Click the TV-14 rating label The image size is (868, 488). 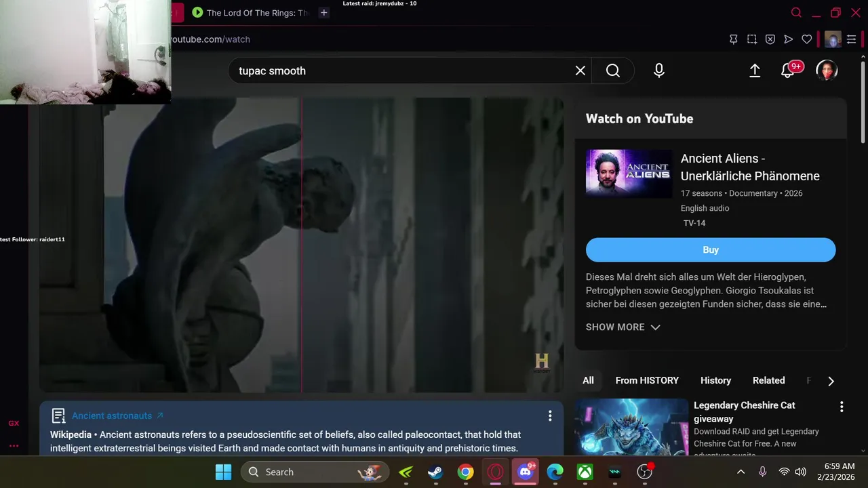pyautogui.click(x=694, y=223)
